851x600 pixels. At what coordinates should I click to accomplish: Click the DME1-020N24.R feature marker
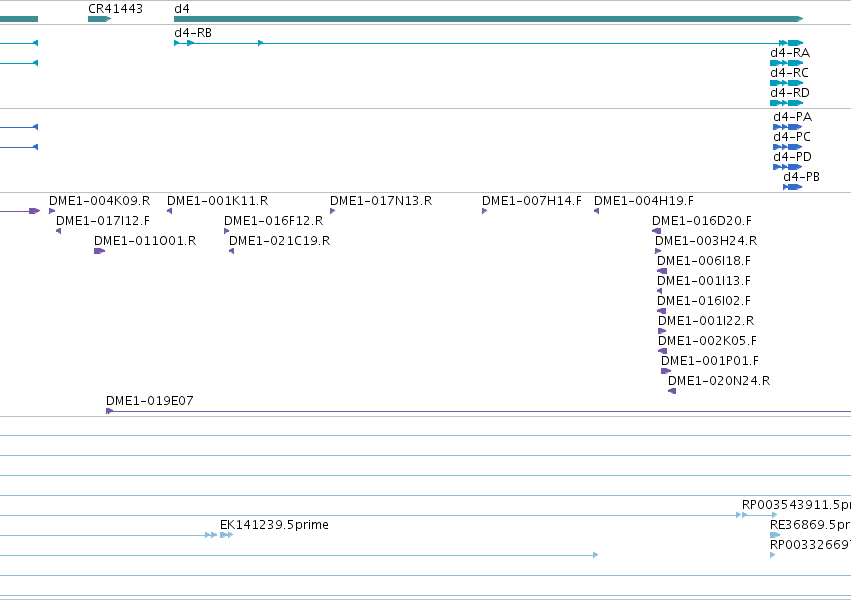coord(672,391)
